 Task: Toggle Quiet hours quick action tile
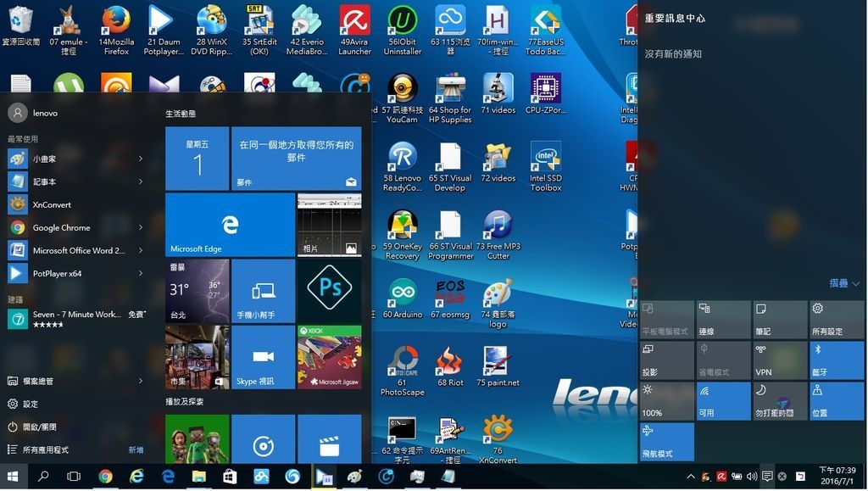pos(780,401)
